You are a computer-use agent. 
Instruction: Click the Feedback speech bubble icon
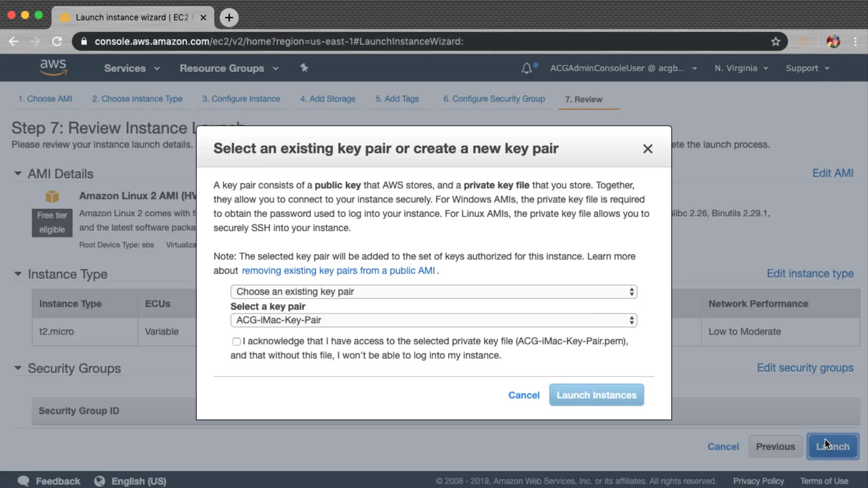(24, 481)
